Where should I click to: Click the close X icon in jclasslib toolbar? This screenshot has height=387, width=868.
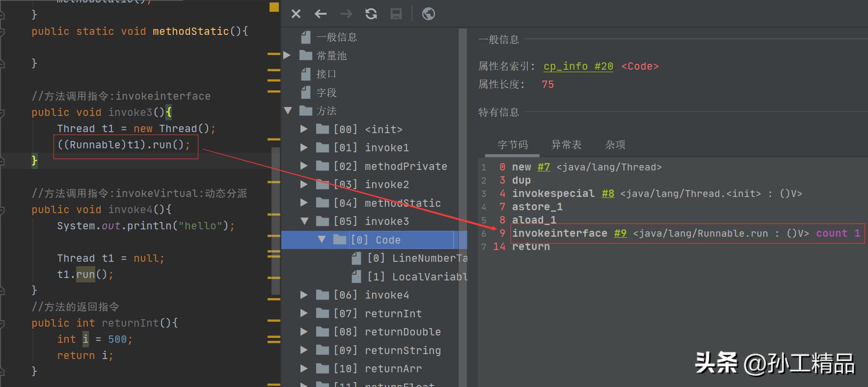pyautogui.click(x=296, y=14)
